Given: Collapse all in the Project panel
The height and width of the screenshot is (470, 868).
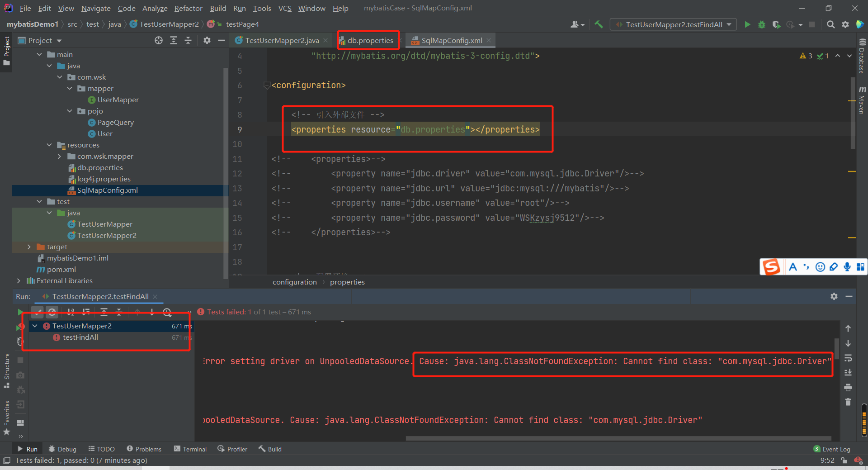Looking at the screenshot, I should pos(188,40).
